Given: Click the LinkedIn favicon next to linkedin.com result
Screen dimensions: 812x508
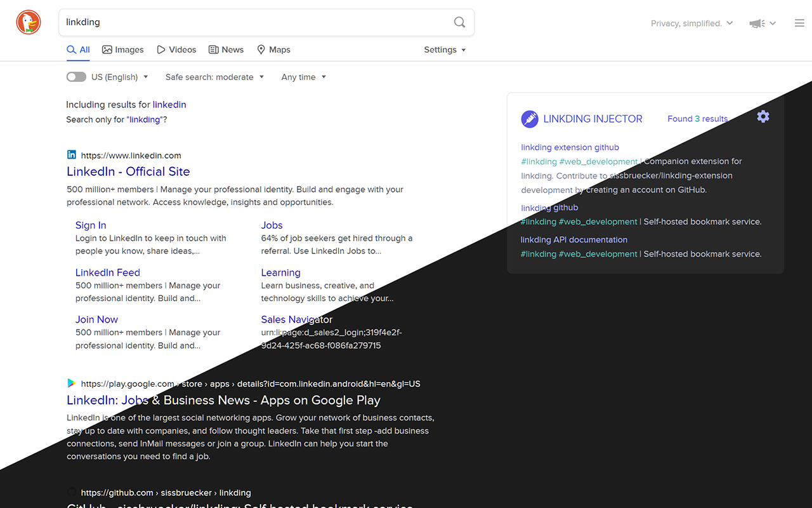Looking at the screenshot, I should click(71, 154).
